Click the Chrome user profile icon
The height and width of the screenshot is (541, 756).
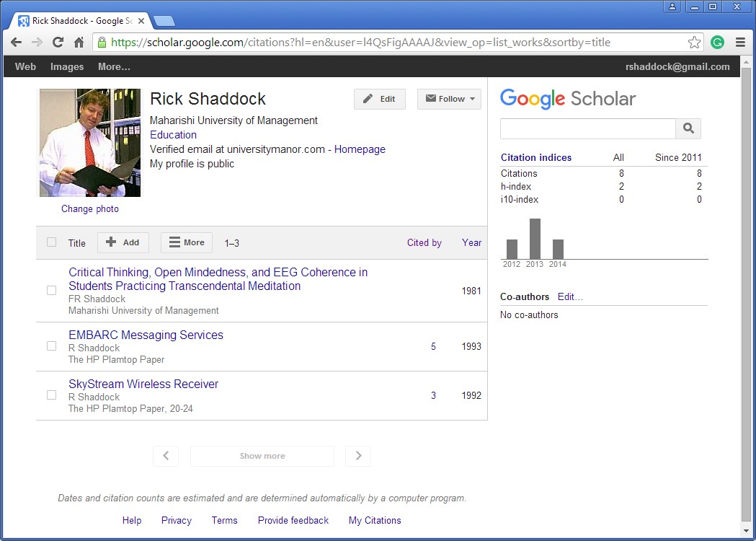tap(672, 6)
